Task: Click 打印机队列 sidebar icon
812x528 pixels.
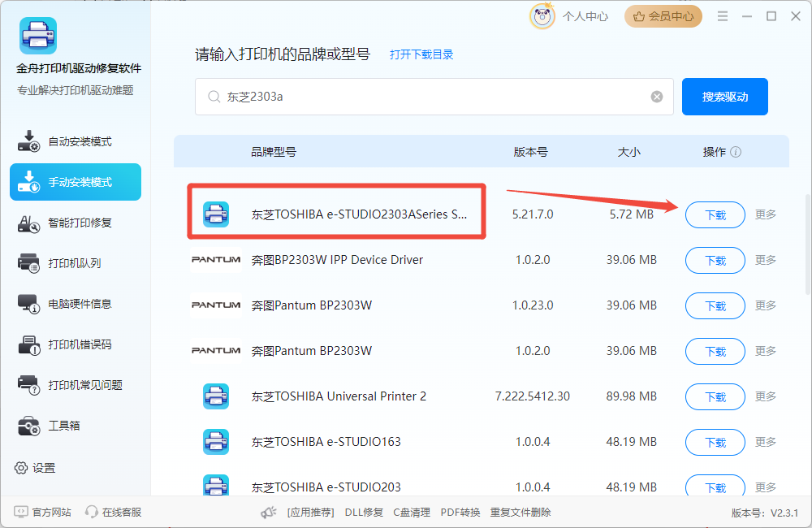Action: (x=28, y=263)
